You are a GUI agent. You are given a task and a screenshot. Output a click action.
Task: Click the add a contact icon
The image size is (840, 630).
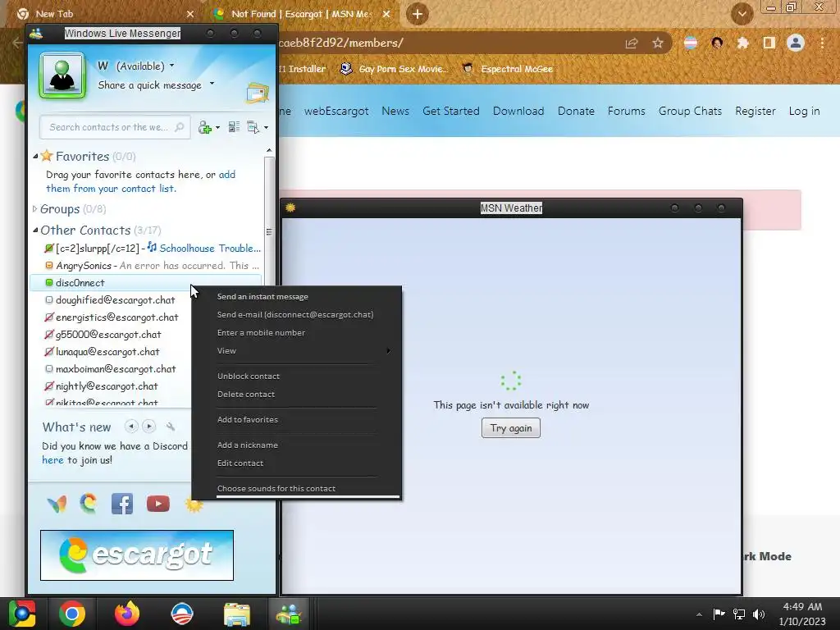click(x=204, y=127)
